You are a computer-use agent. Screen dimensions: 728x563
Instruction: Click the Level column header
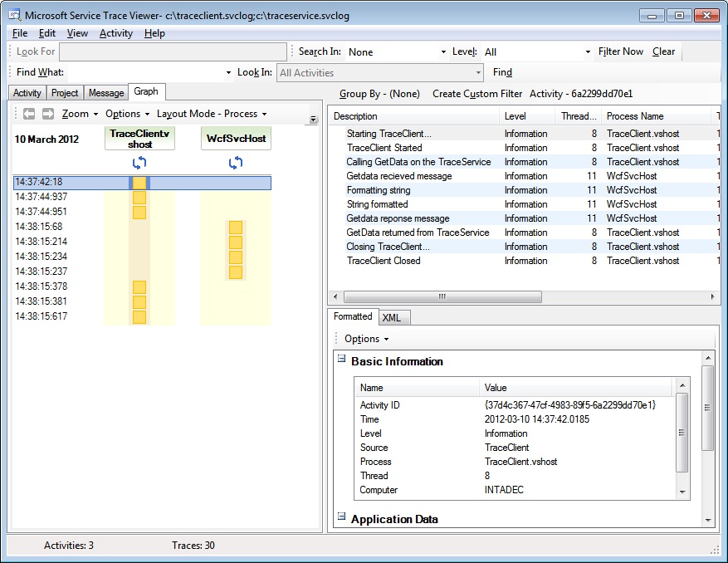[527, 116]
